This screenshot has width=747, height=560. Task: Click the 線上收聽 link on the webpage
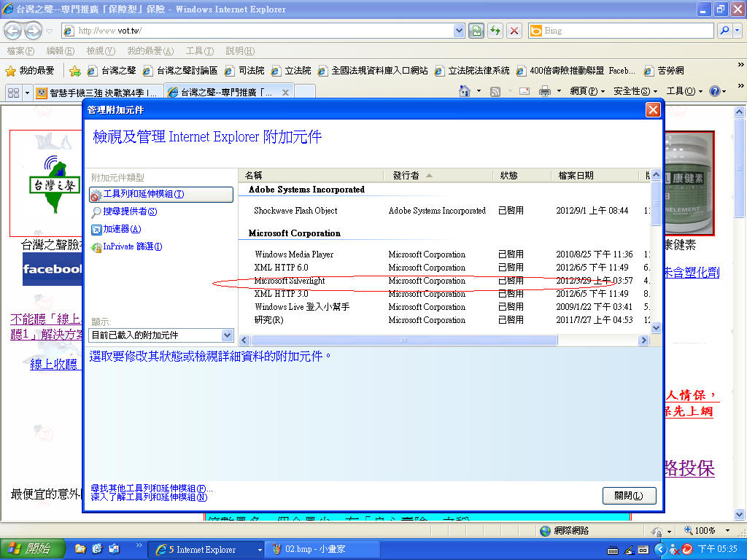pyautogui.click(x=53, y=365)
